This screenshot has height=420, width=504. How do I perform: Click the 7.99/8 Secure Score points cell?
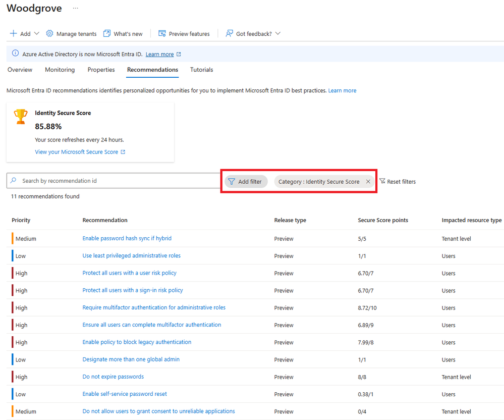tap(366, 342)
